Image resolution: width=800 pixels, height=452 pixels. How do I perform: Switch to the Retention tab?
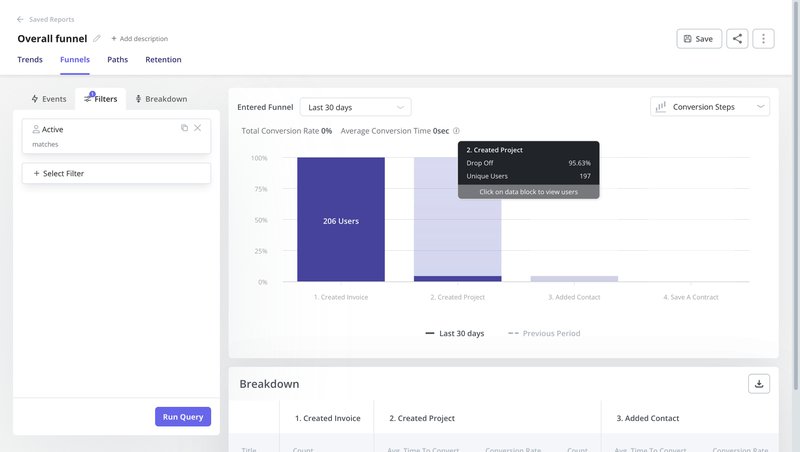point(163,60)
